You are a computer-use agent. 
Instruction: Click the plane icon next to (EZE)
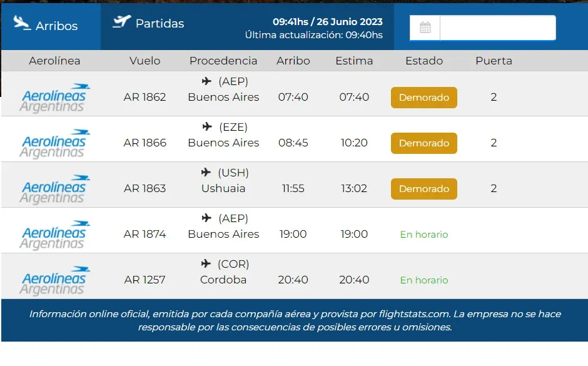[207, 127]
